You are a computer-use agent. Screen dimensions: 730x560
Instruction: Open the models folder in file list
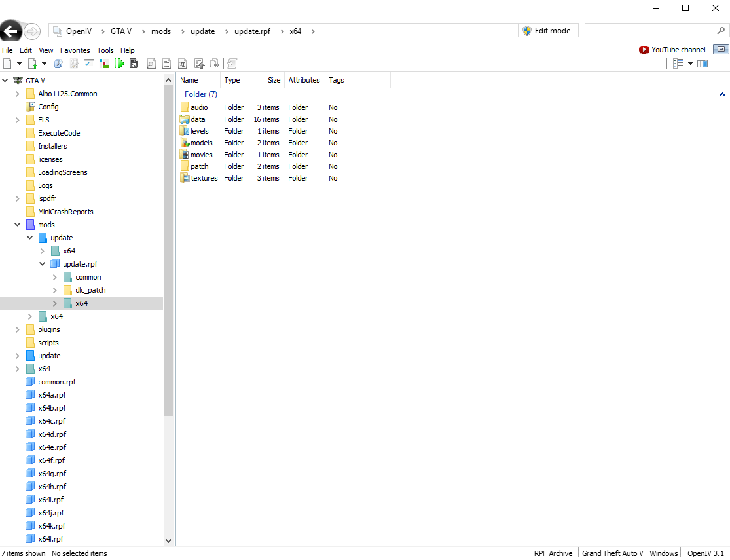click(201, 143)
